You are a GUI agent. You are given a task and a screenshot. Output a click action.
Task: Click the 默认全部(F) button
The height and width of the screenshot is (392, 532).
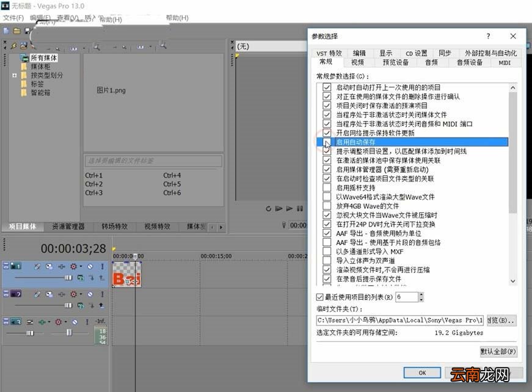point(498,351)
